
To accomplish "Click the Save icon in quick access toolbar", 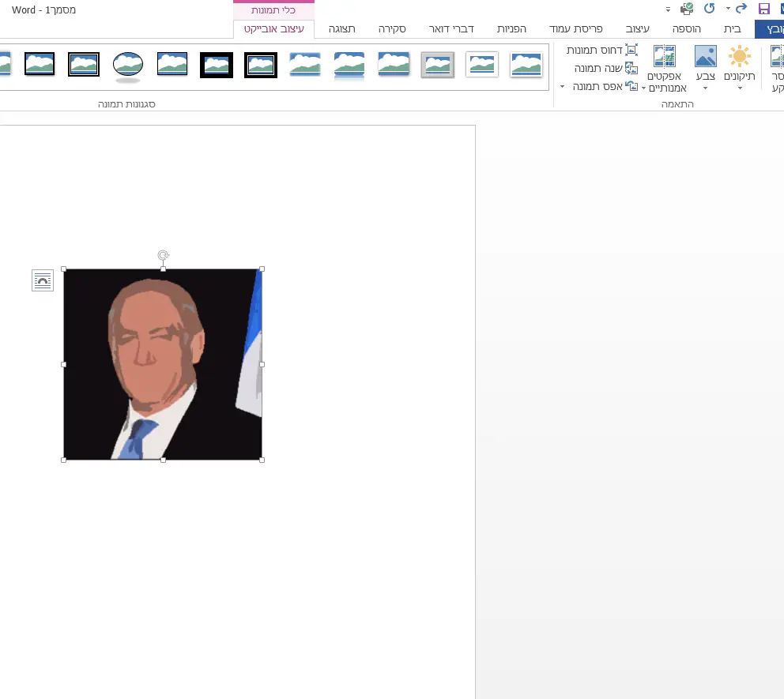I will pyautogui.click(x=763, y=9).
